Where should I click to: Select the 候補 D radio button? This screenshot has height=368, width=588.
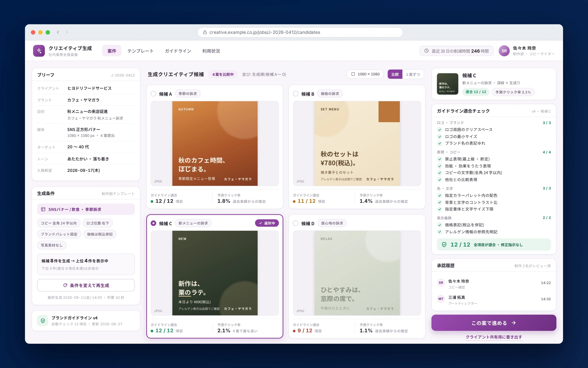[295, 223]
